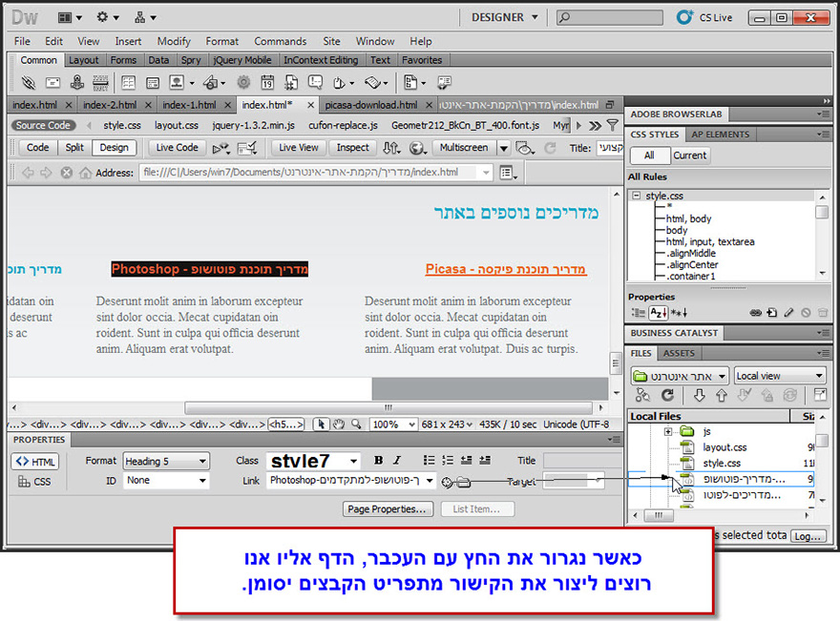Switch to Split view
The height and width of the screenshot is (621, 840).
[74, 148]
